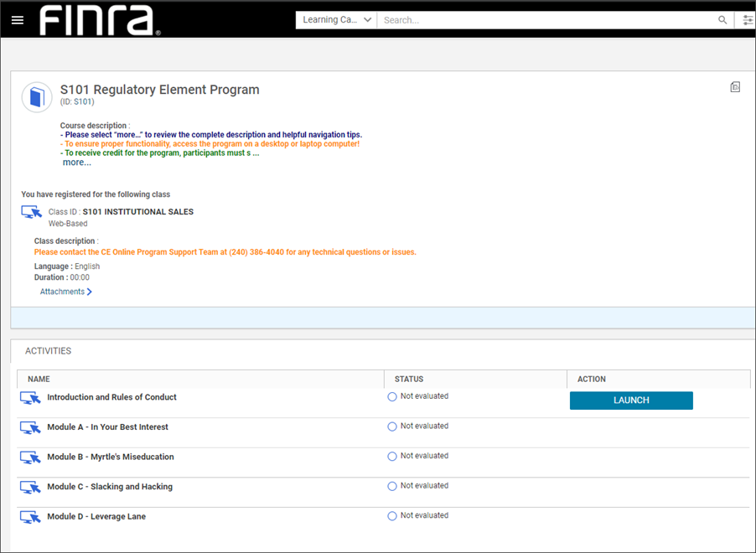
Task: Select the Introduction status radio circle
Action: pos(392,397)
